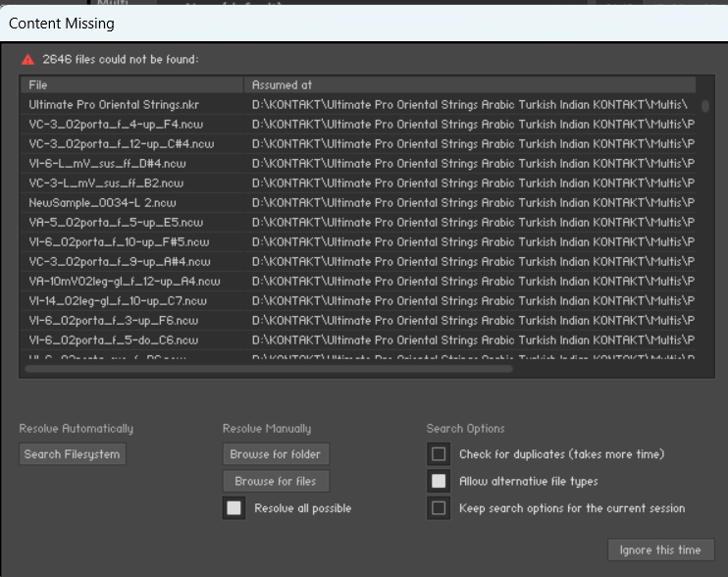Image resolution: width=728 pixels, height=577 pixels.
Task: Click the horizontal scrollbar under file list
Action: click(269, 369)
